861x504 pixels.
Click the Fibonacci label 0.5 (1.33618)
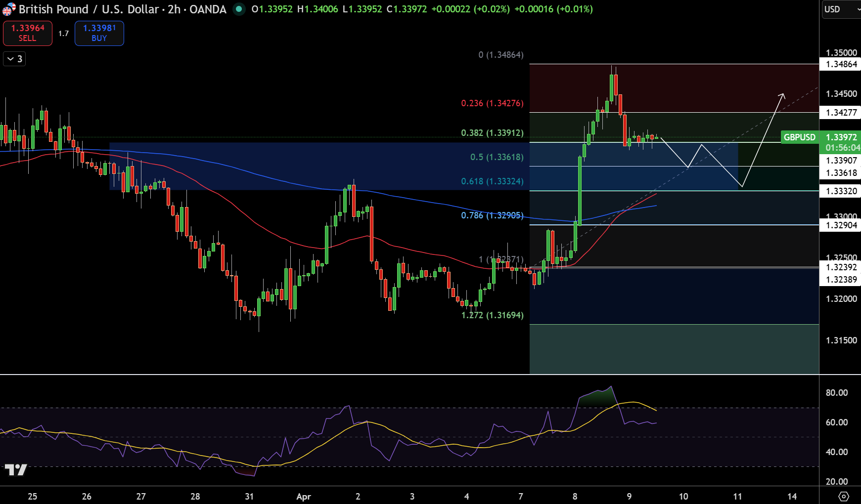tap(497, 157)
